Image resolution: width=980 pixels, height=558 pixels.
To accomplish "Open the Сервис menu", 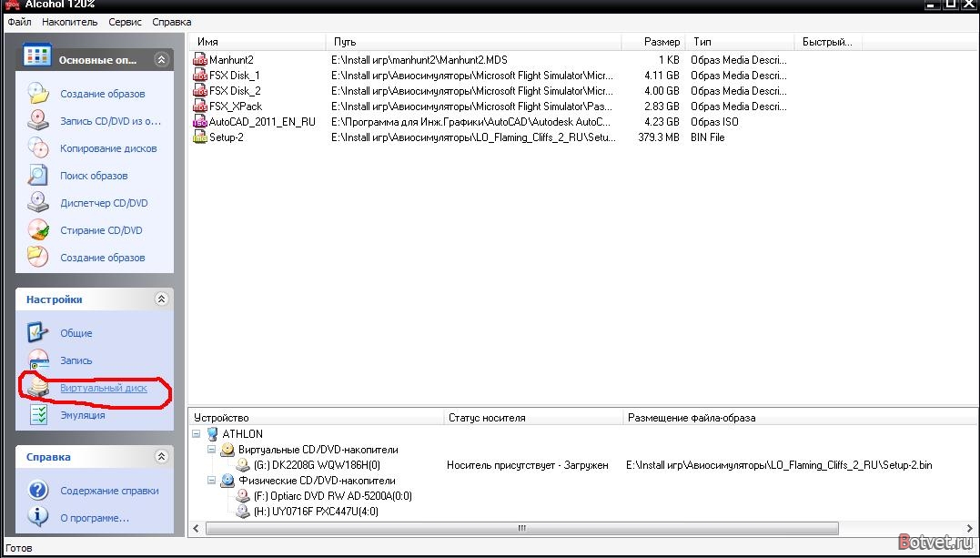I will [125, 22].
